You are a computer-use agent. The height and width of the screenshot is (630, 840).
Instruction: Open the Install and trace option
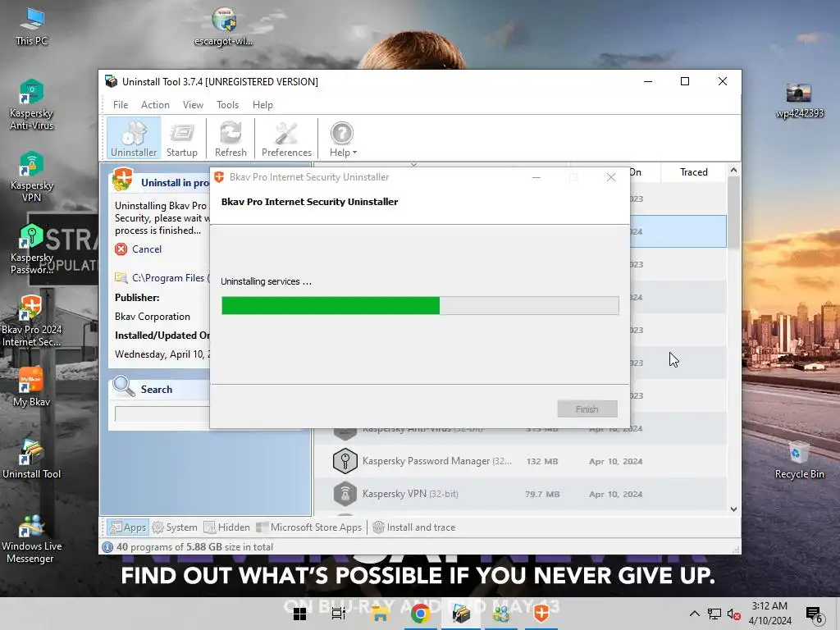tap(413, 527)
